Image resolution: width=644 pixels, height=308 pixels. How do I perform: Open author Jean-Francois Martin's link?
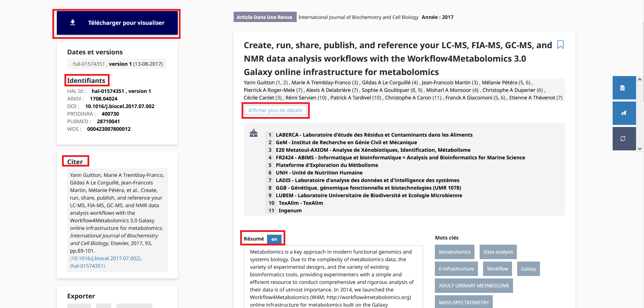click(446, 83)
